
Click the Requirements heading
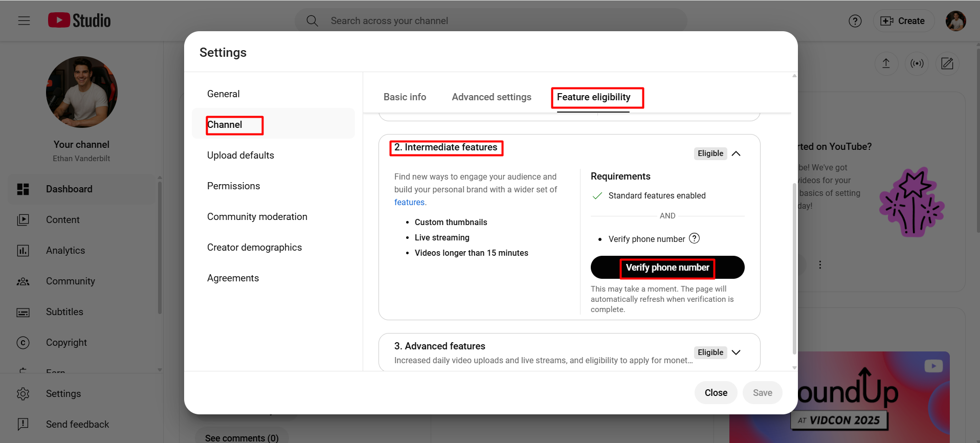coord(620,176)
